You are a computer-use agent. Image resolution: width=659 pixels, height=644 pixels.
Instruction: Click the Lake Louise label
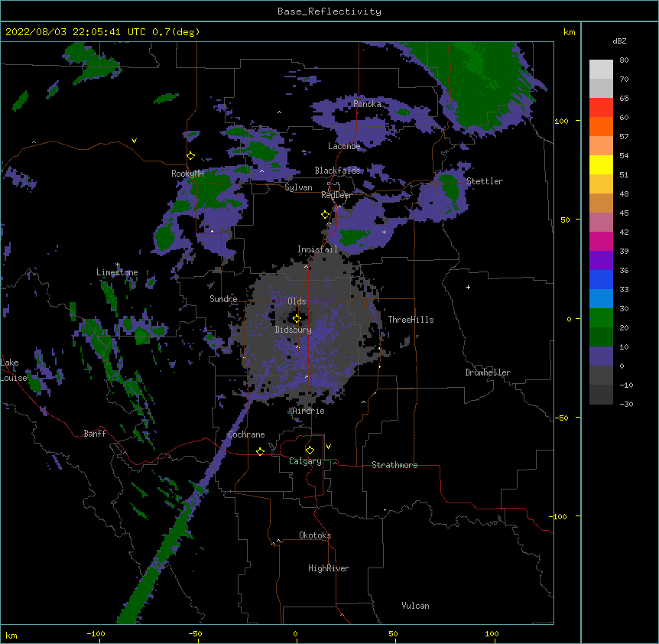click(x=14, y=370)
